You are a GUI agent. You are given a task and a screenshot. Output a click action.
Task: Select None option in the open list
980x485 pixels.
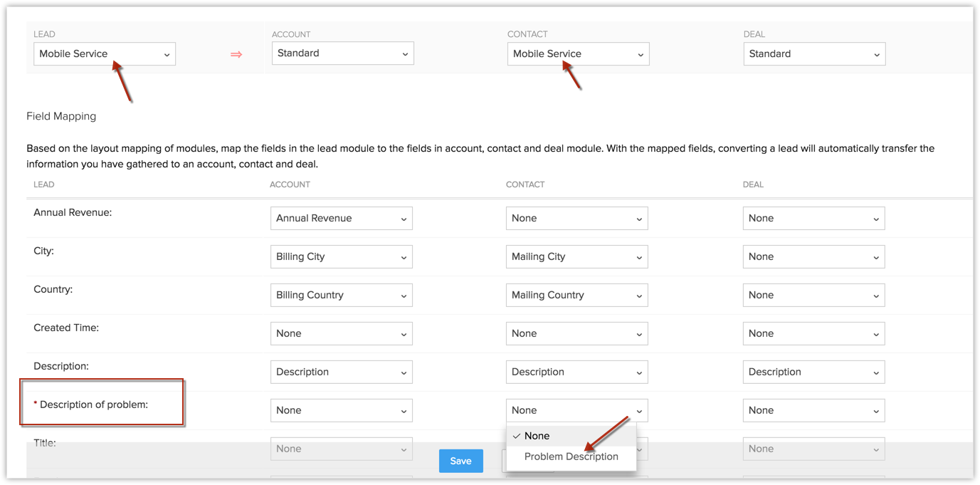point(537,436)
